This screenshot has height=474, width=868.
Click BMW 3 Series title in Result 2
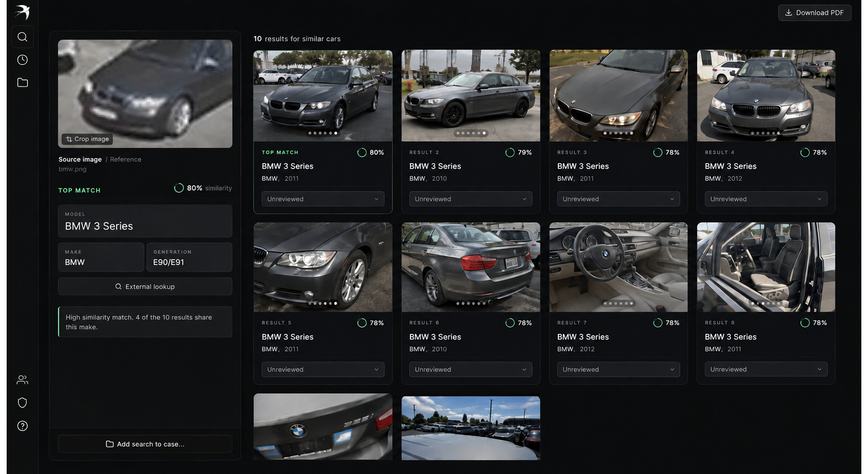[x=435, y=166]
